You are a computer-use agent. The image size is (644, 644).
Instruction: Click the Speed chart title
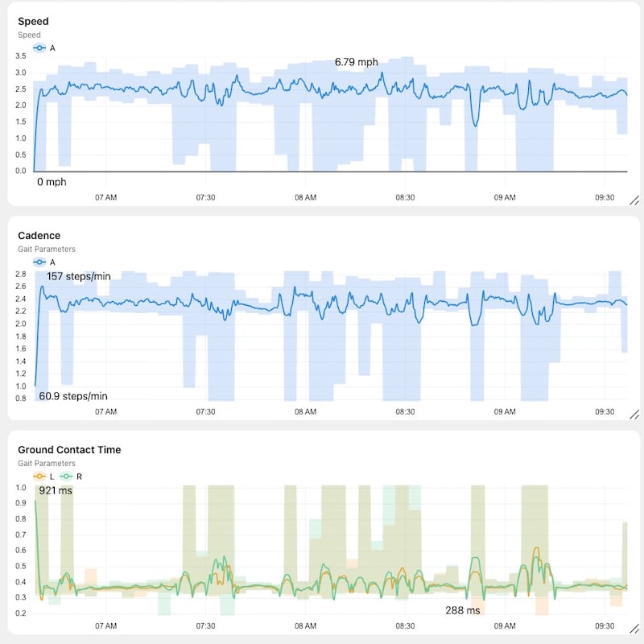click(33, 22)
